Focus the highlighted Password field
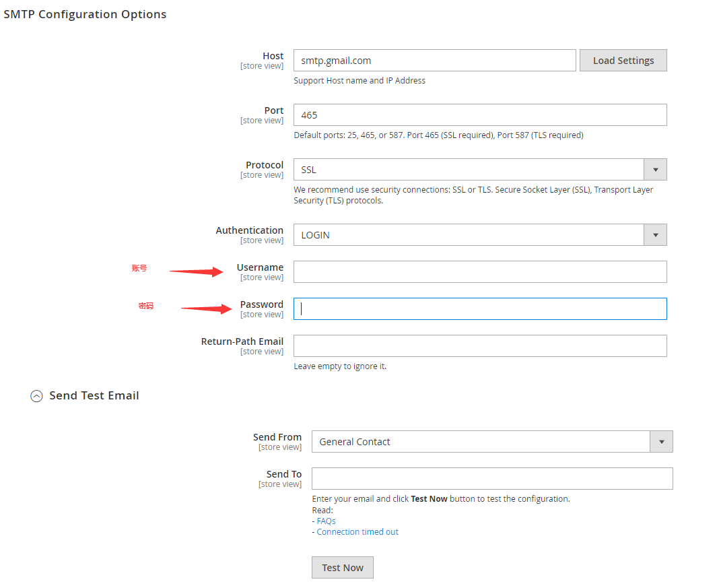The width and height of the screenshot is (717, 588). (479, 308)
